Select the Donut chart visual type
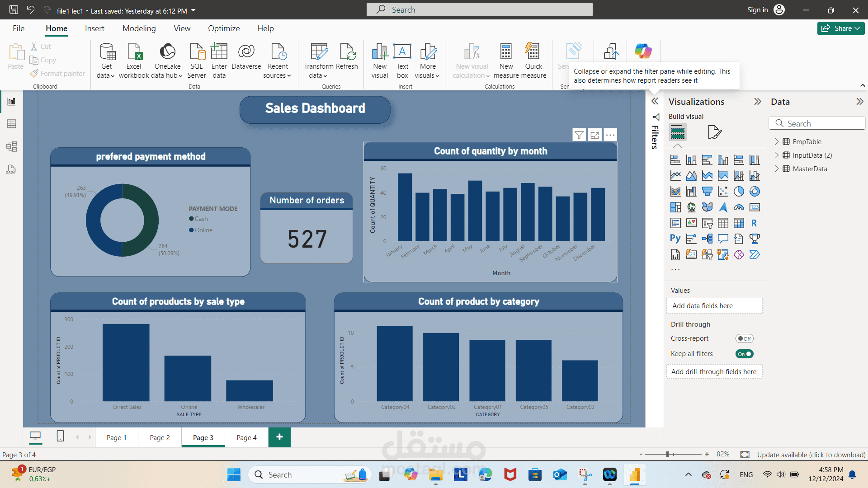This screenshot has width=868, height=488. 755,192
